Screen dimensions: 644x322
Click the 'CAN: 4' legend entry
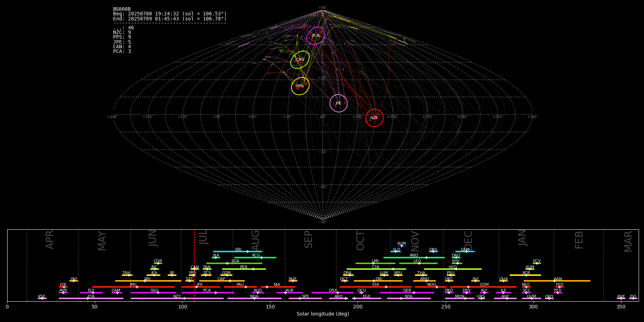[x=122, y=47]
